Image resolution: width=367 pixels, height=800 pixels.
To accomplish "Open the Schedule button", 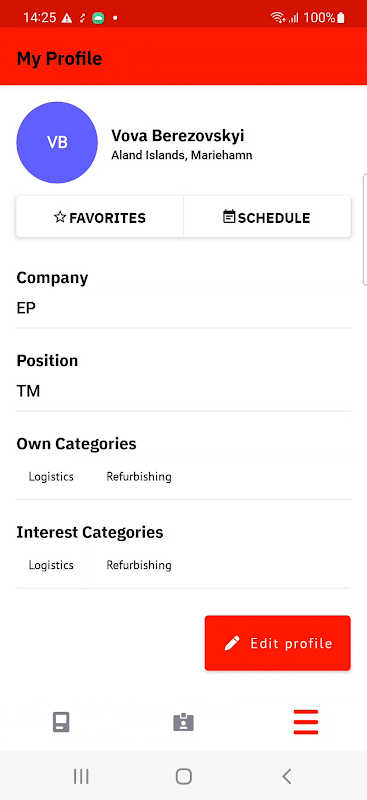I will (x=267, y=217).
